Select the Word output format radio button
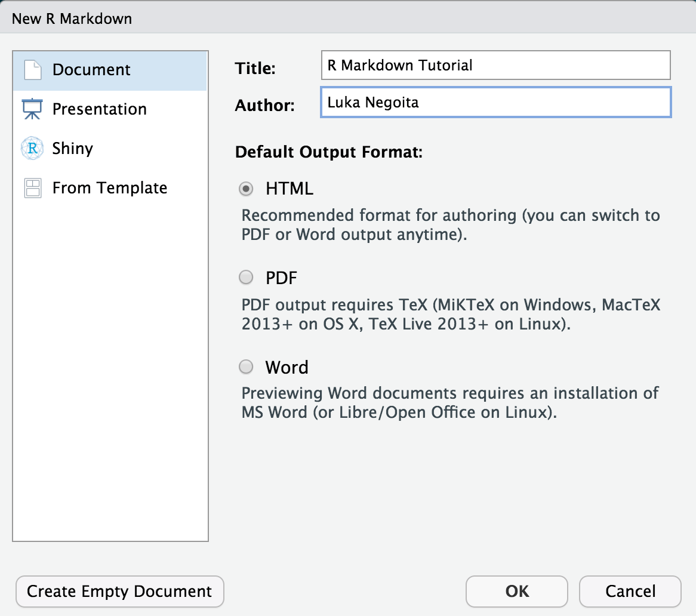The width and height of the screenshot is (696, 616). point(246,366)
